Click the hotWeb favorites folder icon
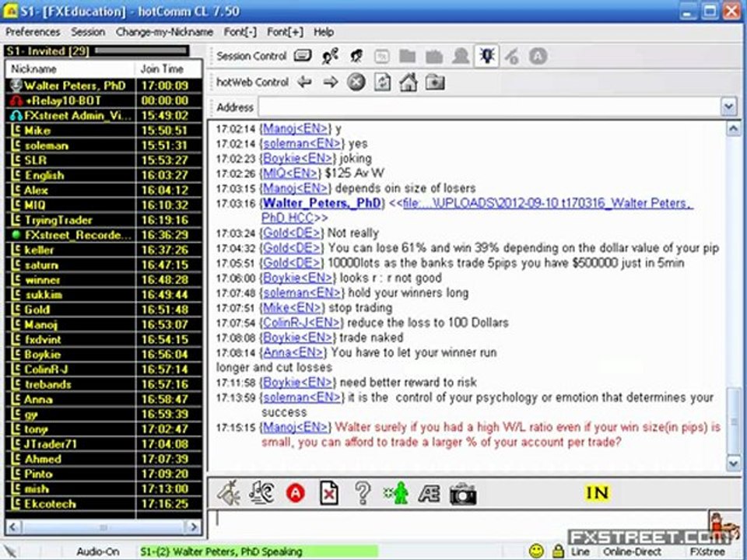 point(435,82)
